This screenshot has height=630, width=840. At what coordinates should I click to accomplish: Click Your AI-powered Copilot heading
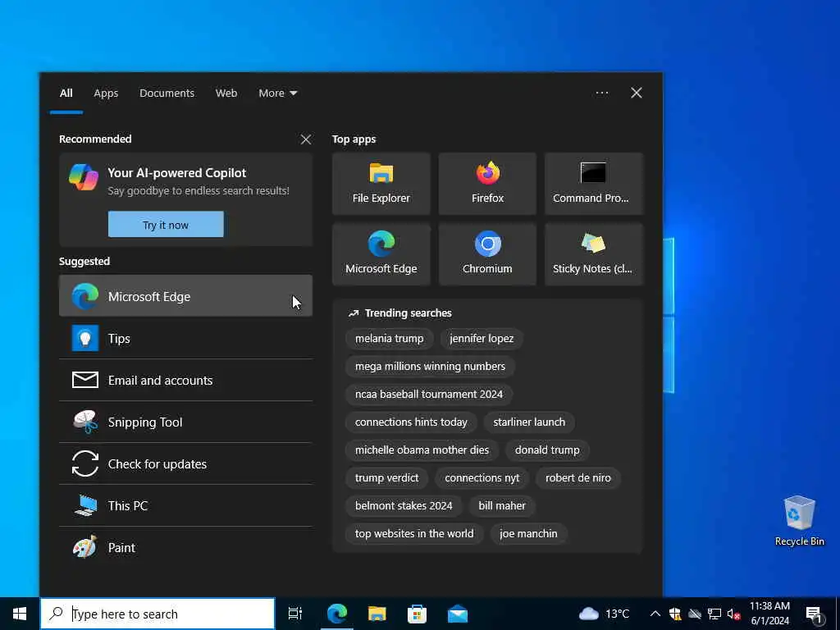pyautogui.click(x=177, y=172)
